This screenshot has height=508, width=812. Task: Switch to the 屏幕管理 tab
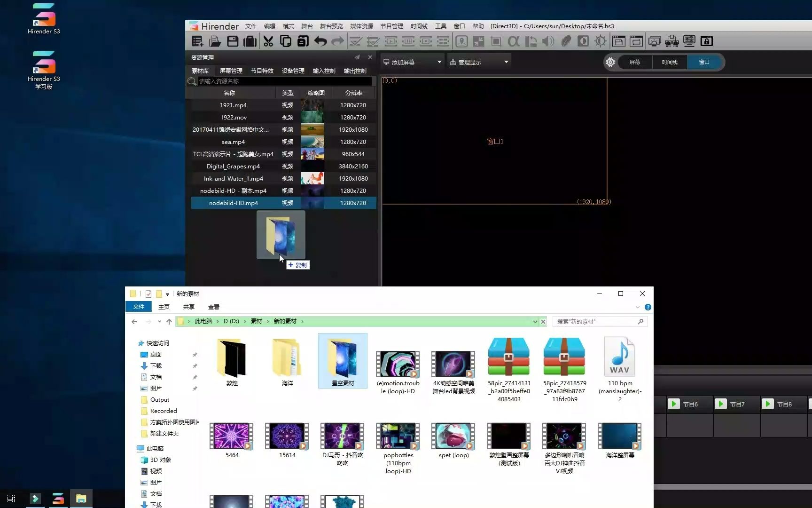pyautogui.click(x=231, y=71)
